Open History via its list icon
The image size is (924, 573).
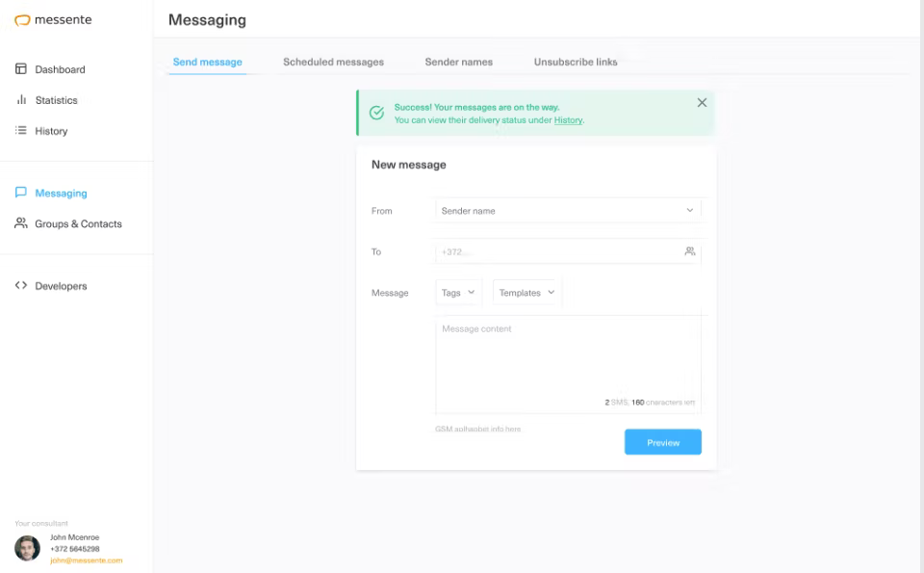21,131
